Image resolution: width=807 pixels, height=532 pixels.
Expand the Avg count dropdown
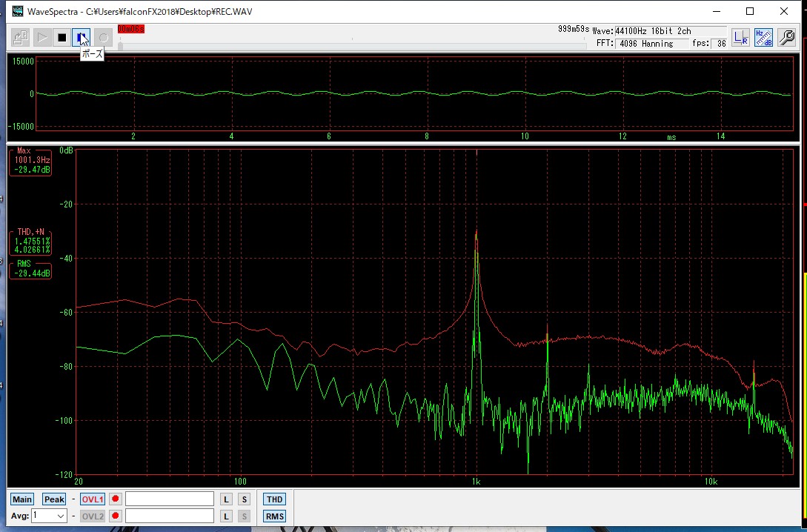(x=61, y=516)
